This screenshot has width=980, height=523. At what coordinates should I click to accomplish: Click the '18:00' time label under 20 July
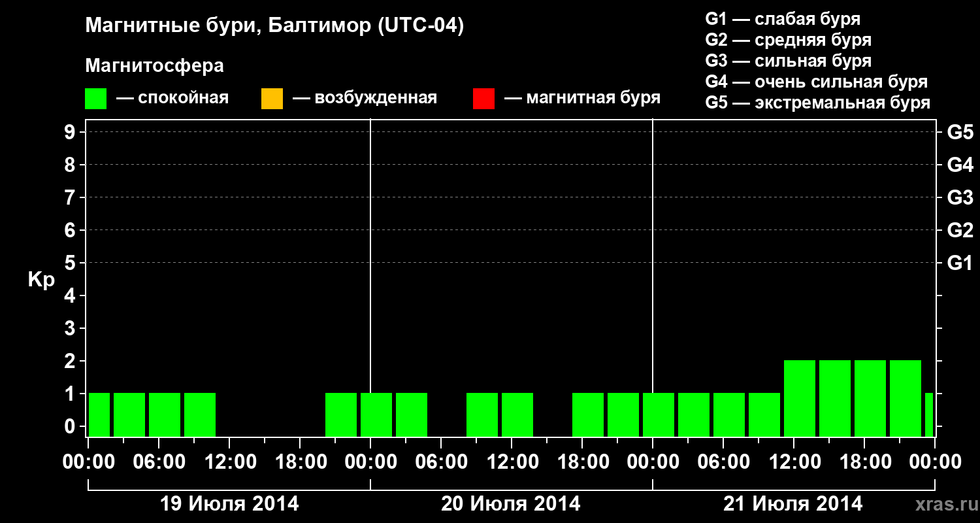point(582,462)
